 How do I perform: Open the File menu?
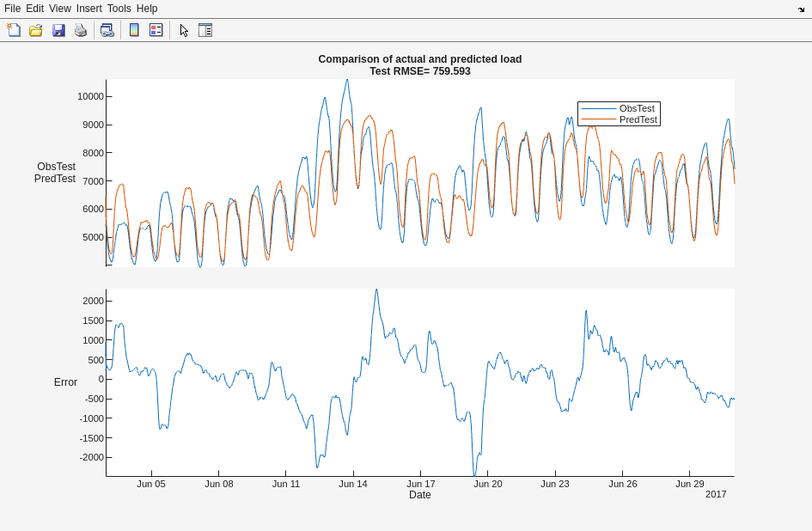click(x=12, y=9)
